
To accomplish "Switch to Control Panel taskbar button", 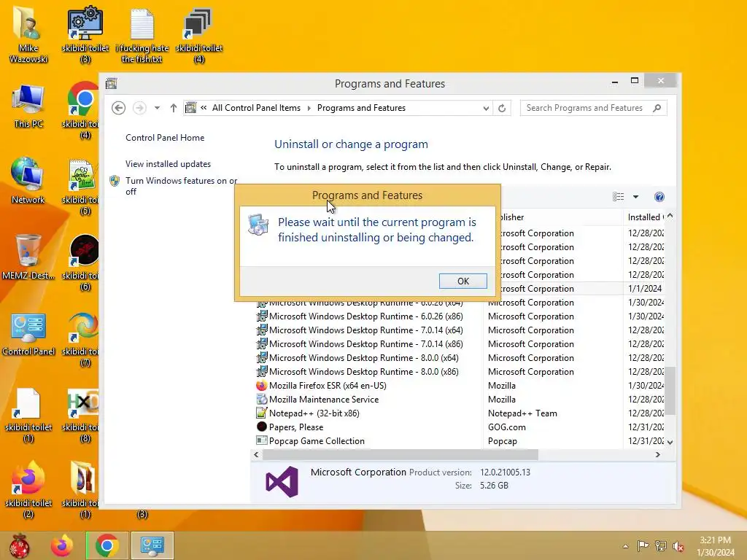I will pyautogui.click(x=152, y=545).
